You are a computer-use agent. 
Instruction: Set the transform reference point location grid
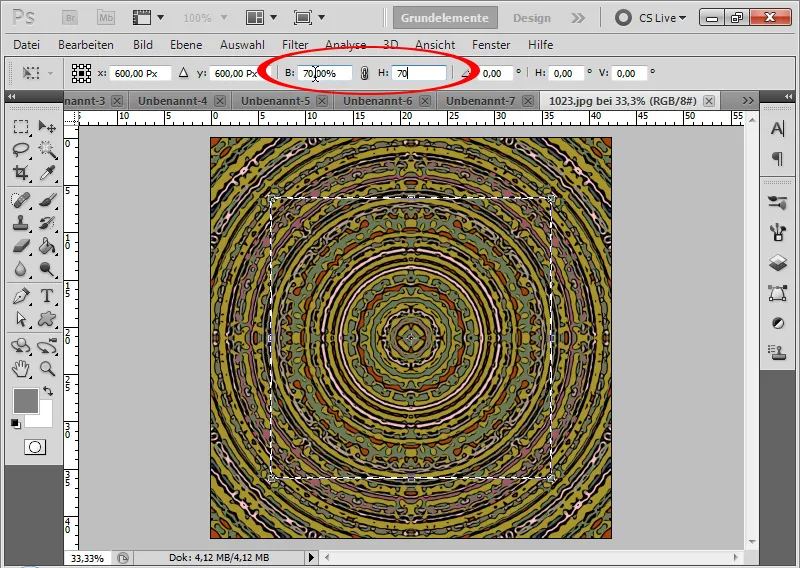81,73
